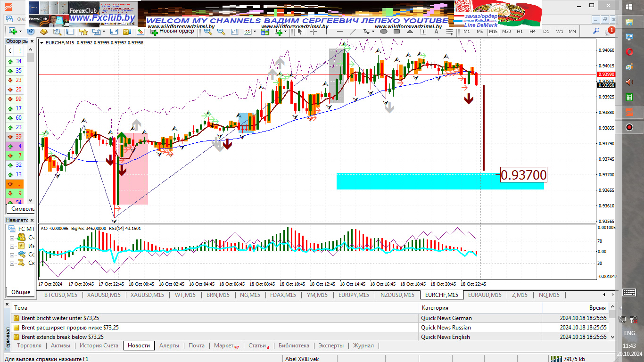
Task: Close the Навигатор panel
Action: 32,220
